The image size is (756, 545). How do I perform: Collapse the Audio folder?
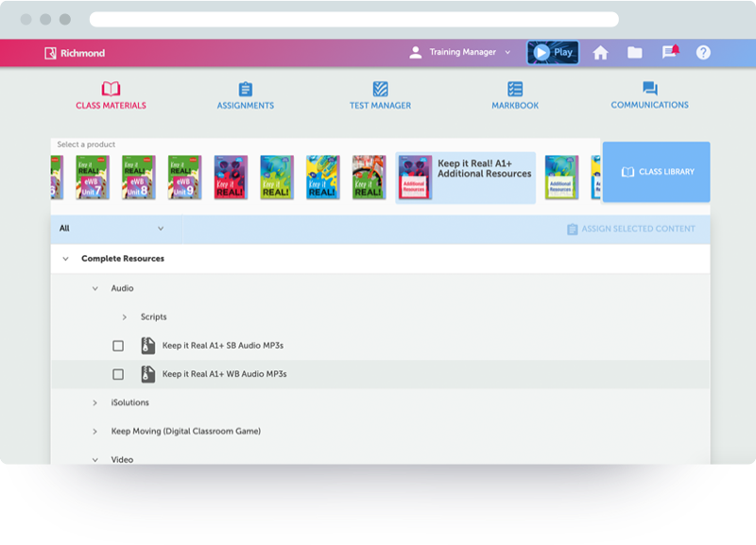[x=95, y=288]
